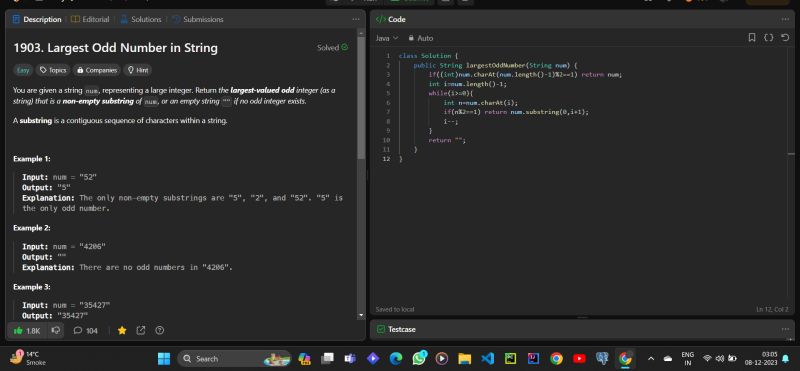Open the 104 comments

point(86,331)
